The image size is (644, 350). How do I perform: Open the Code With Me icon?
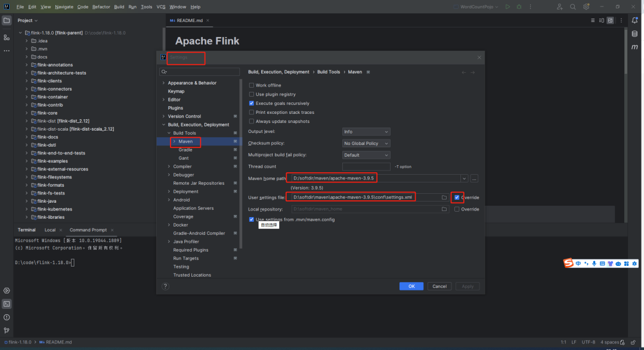pyautogui.click(x=559, y=7)
